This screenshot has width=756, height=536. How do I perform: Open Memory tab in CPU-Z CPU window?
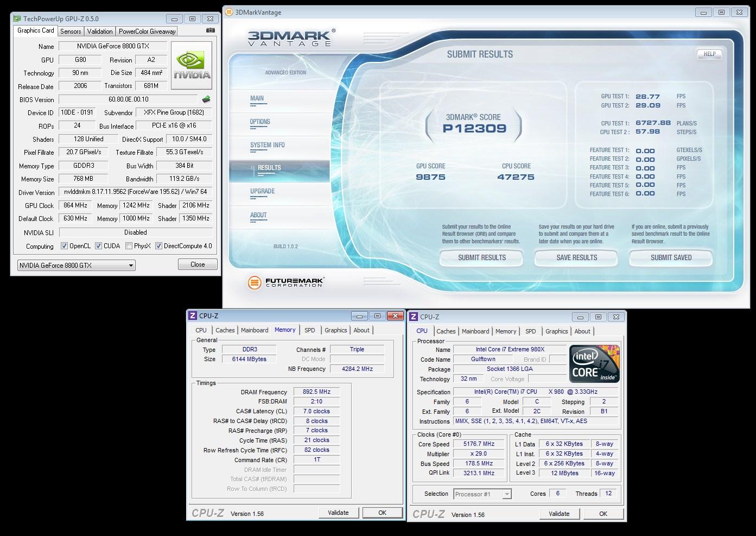pyautogui.click(x=506, y=331)
